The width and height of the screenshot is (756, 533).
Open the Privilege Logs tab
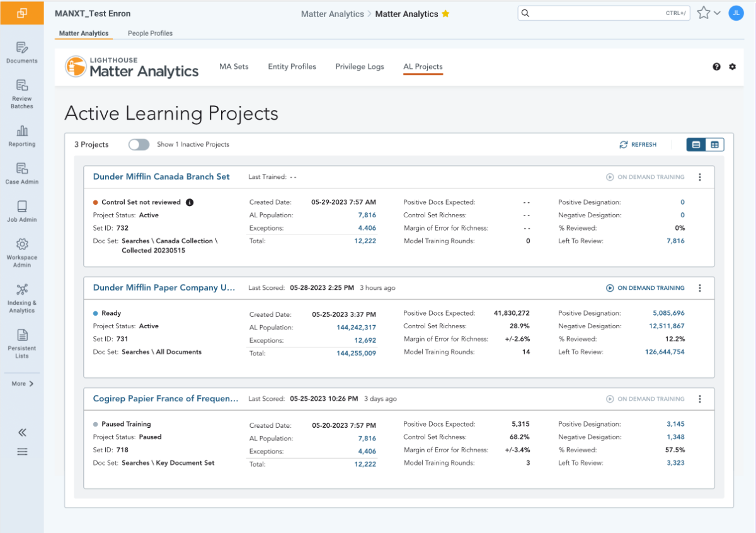pos(360,66)
